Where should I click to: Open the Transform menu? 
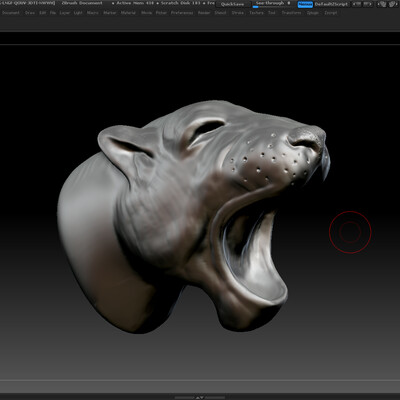pos(292,13)
